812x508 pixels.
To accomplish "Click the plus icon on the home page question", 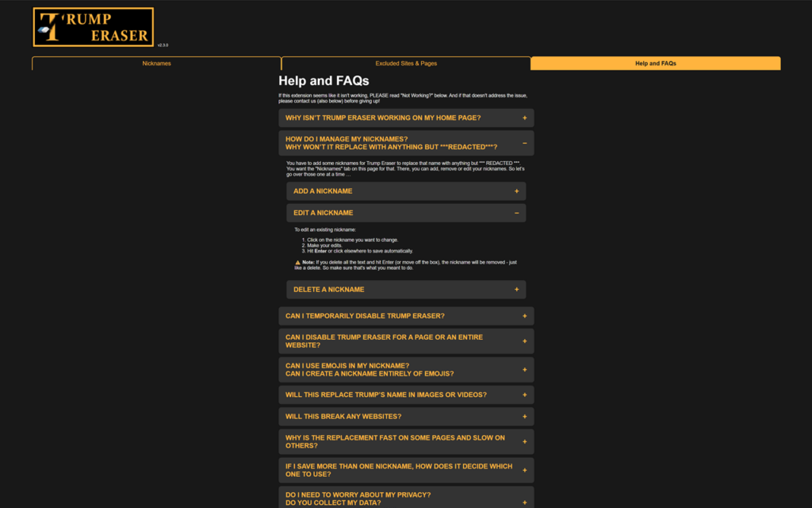I will click(x=525, y=118).
